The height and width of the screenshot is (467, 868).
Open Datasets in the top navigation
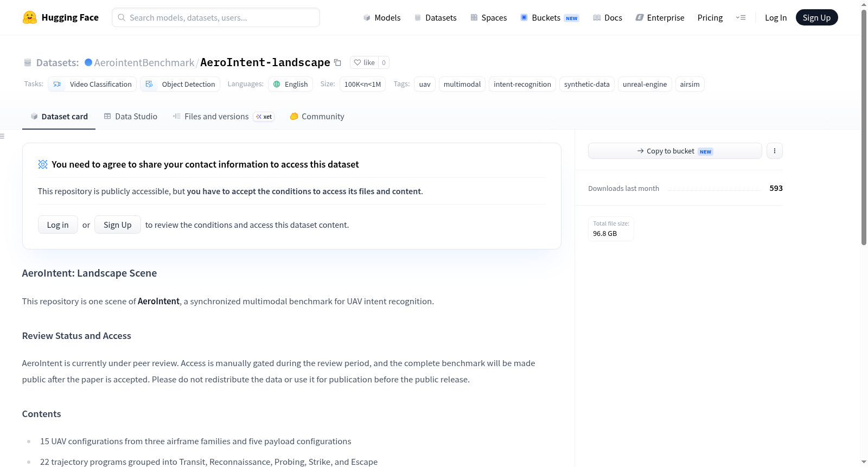coord(435,18)
